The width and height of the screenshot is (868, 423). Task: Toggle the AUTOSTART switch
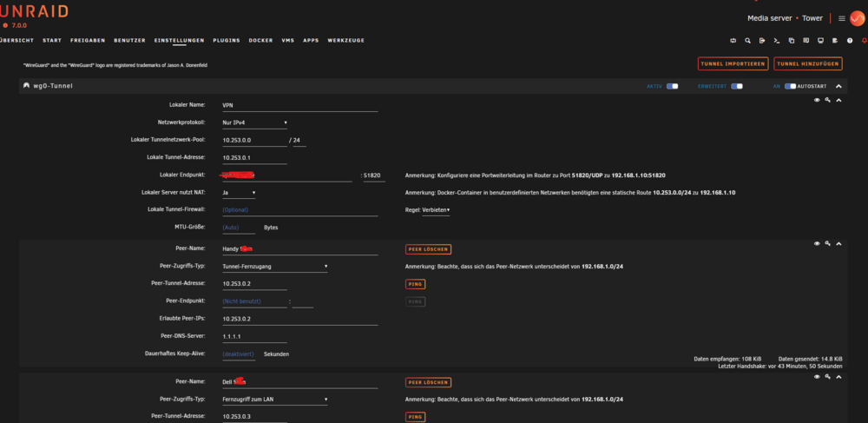click(791, 86)
